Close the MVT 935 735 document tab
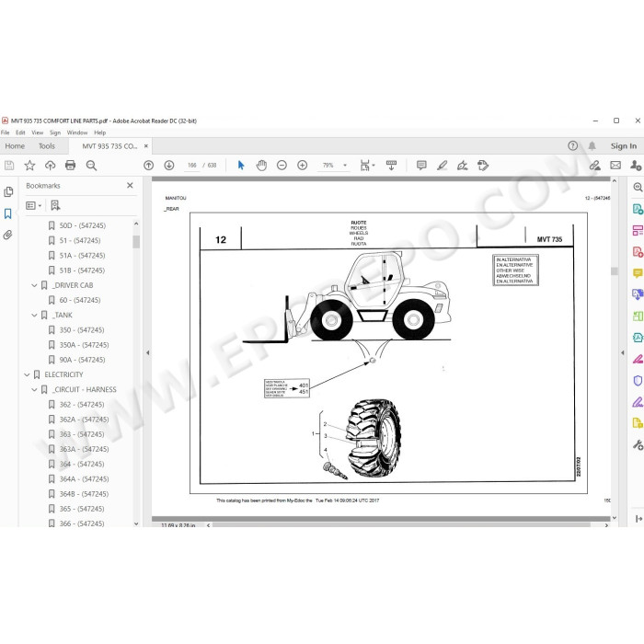Screen dimensions: 644x644 click(145, 145)
